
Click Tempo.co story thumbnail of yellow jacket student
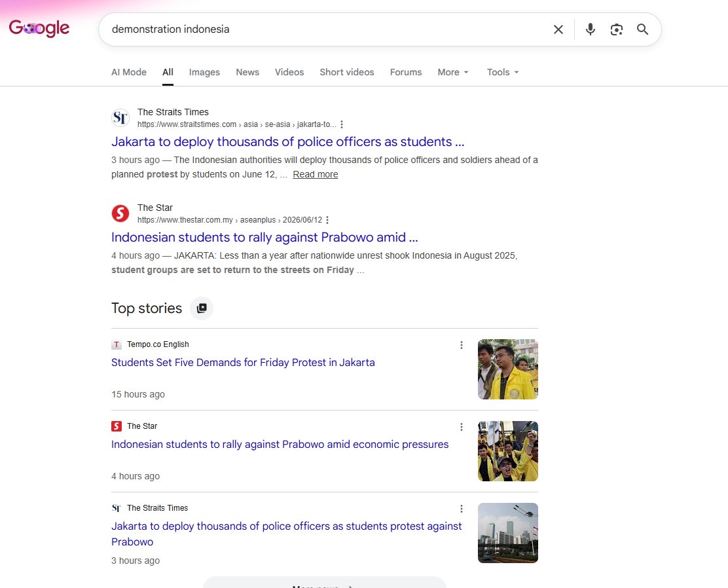pyautogui.click(x=508, y=369)
